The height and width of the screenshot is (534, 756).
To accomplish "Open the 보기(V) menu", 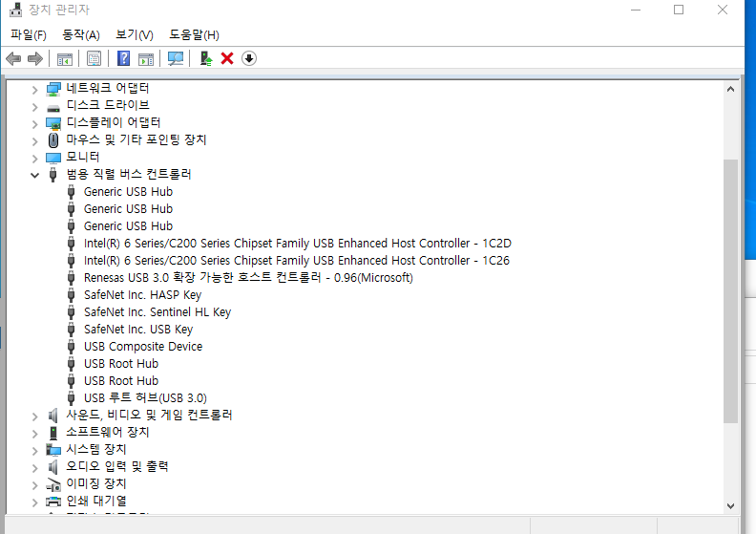I will click(x=135, y=34).
